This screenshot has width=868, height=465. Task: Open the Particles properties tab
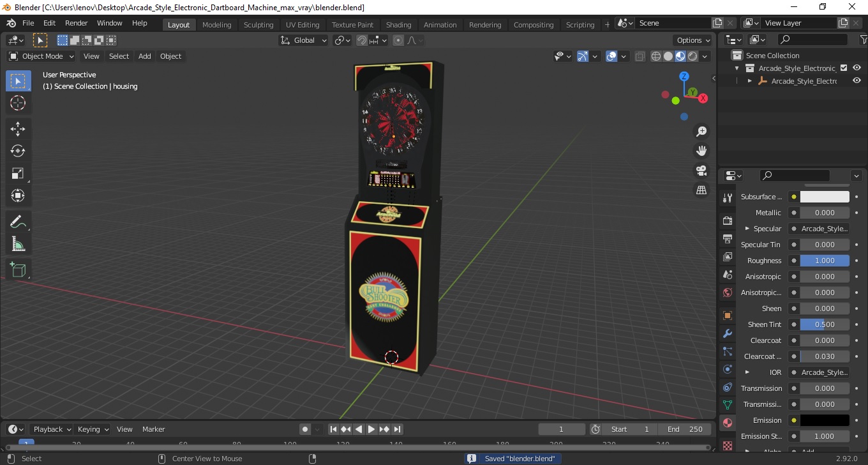point(727,351)
